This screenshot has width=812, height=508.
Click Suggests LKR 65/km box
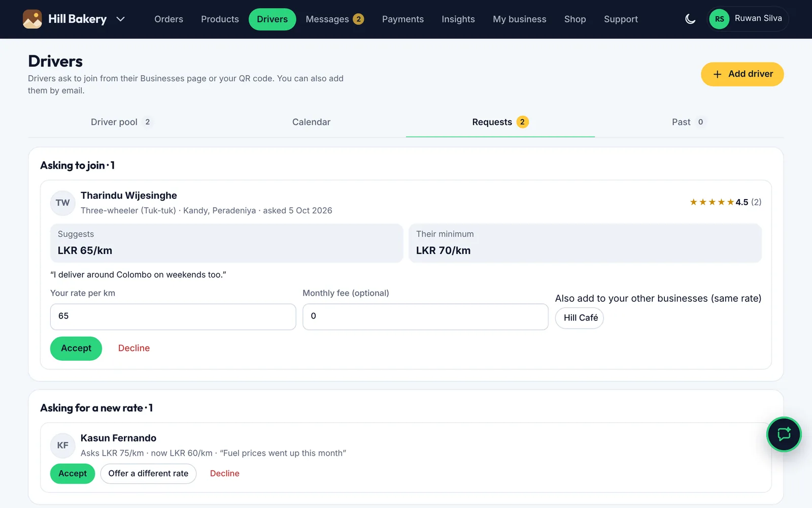226,243
